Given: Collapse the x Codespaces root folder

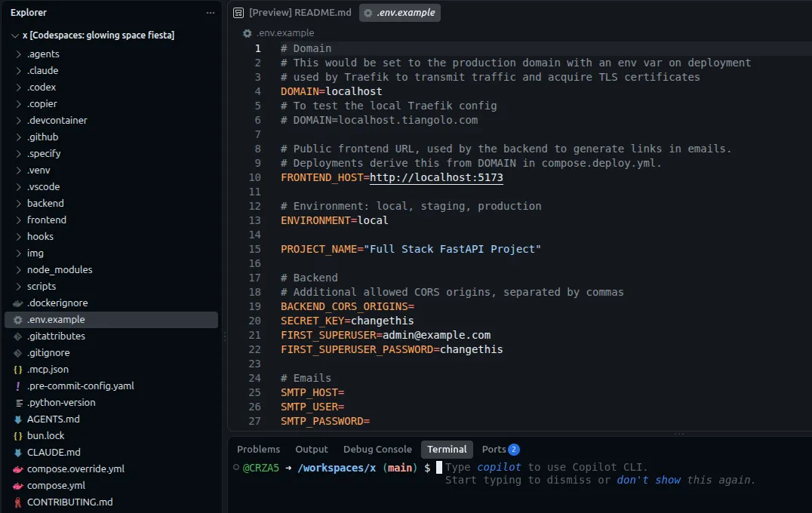Looking at the screenshot, I should click(x=15, y=35).
